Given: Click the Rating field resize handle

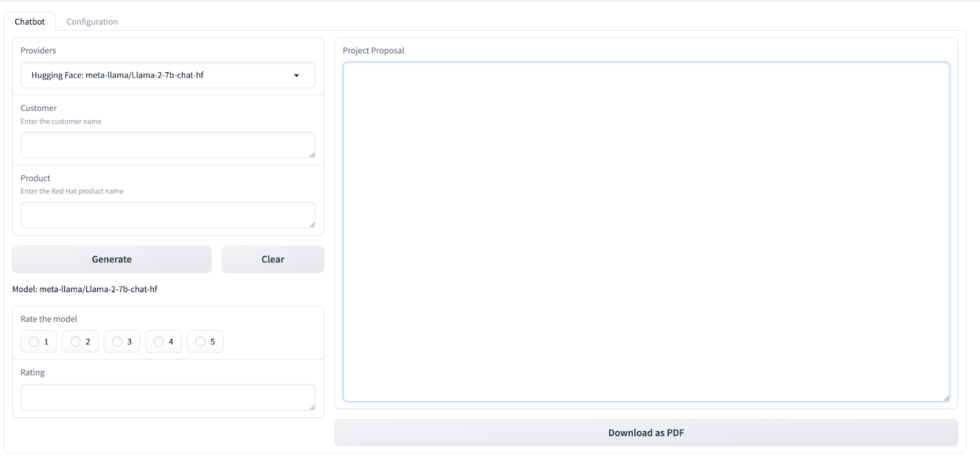Looking at the screenshot, I should tap(312, 407).
